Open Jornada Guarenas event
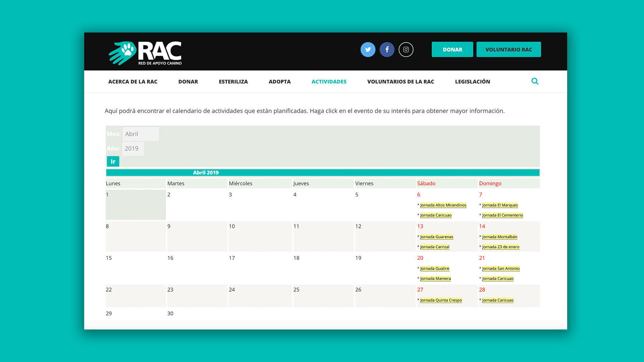 pos(436,237)
